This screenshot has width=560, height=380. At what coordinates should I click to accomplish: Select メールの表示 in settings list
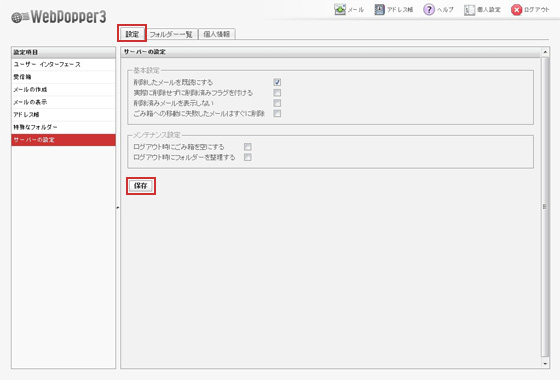click(x=64, y=102)
